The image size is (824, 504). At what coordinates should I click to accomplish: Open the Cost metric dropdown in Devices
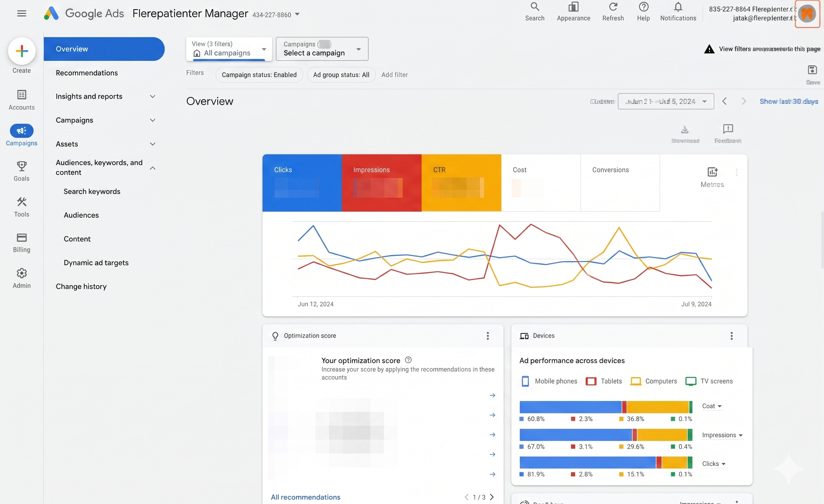712,406
